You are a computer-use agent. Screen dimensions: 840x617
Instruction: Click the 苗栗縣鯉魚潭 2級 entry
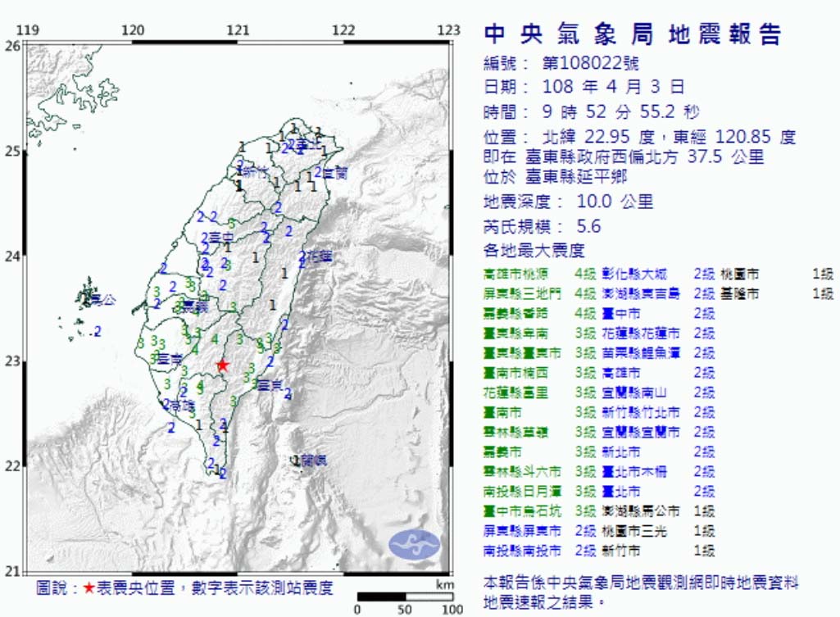[658, 353]
